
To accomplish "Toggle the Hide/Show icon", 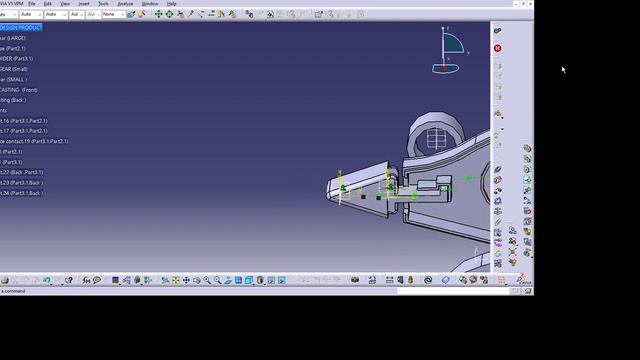I will [271, 280].
